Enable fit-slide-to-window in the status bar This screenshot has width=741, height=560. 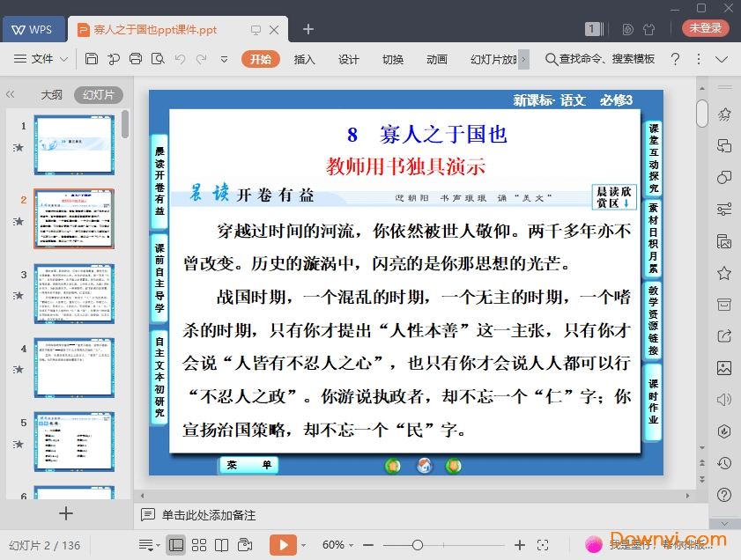(x=543, y=545)
